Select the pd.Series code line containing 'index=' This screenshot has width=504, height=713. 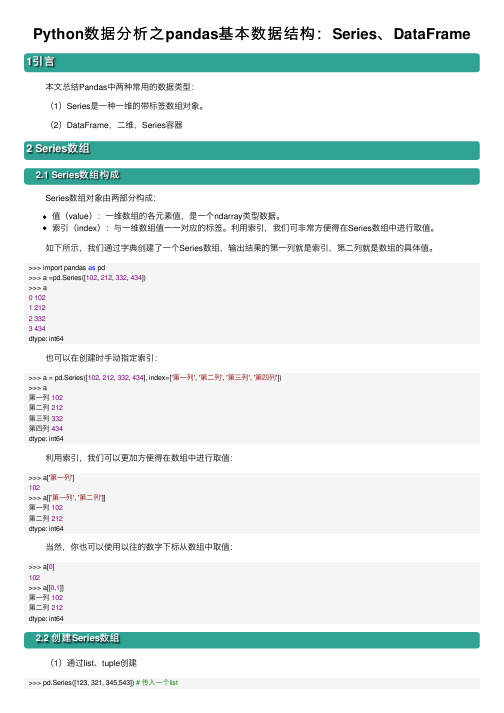click(x=155, y=377)
